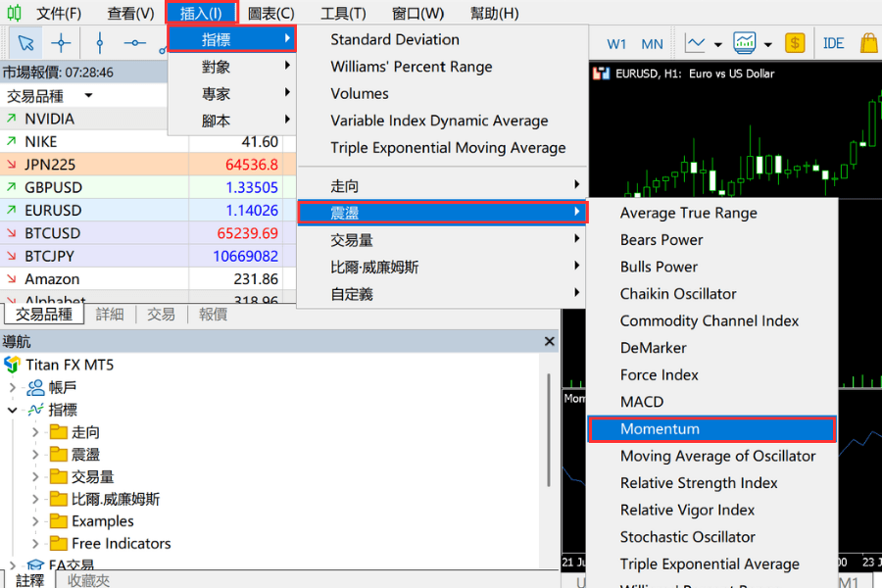Switch chart to MN timeframe
The height and width of the screenshot is (588, 882).
point(652,44)
